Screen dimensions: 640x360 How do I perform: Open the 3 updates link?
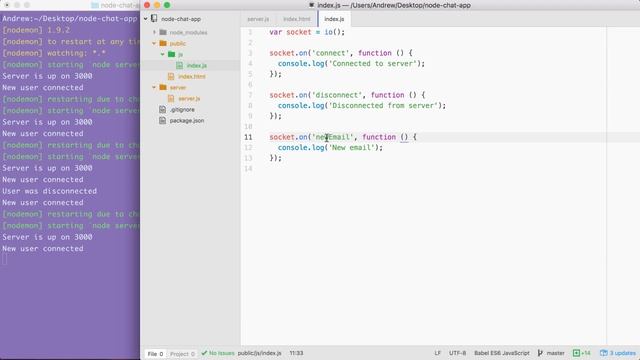[x=622, y=353]
